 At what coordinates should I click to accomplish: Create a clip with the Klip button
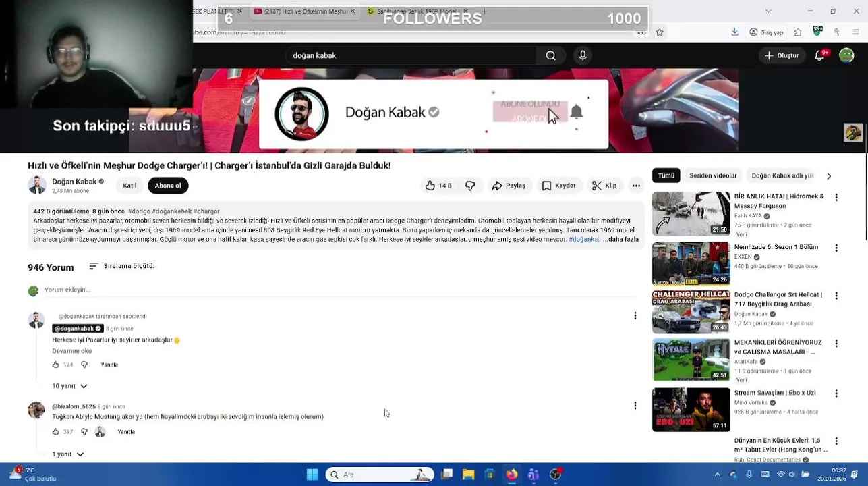(x=604, y=186)
